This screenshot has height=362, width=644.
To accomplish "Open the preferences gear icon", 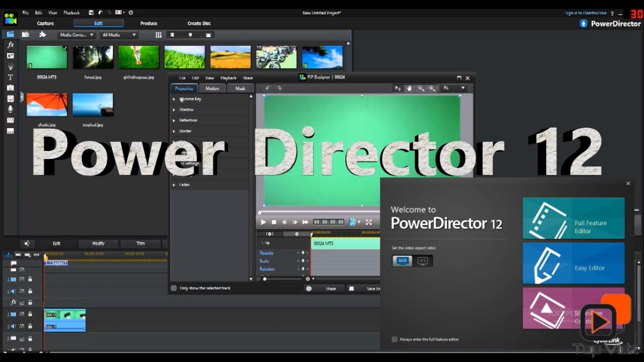I will coord(131,12).
